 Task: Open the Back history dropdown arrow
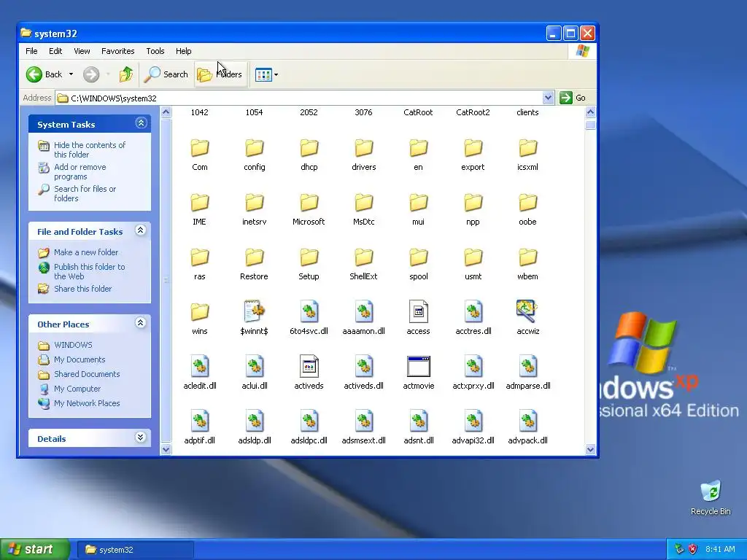pyautogui.click(x=71, y=74)
